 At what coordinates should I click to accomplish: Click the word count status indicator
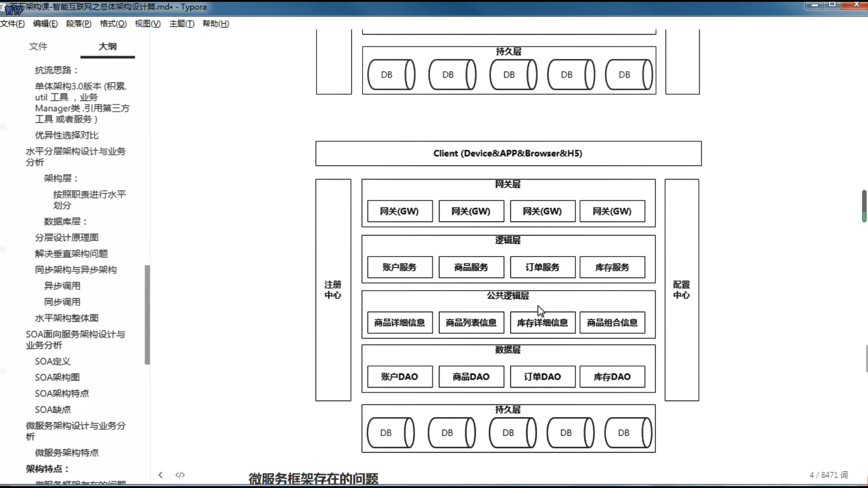(x=828, y=475)
